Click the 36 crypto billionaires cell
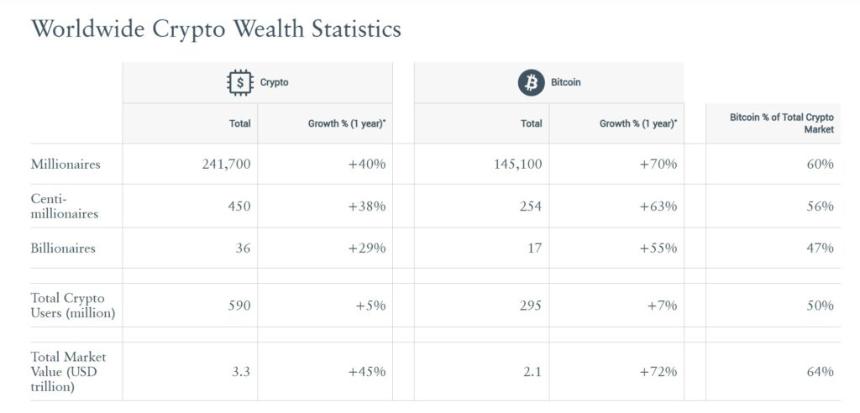 [243, 248]
